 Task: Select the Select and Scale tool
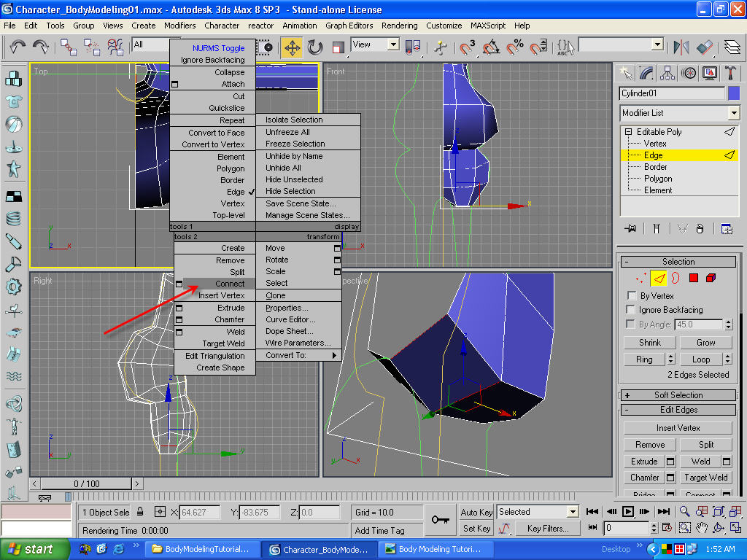[x=338, y=47]
